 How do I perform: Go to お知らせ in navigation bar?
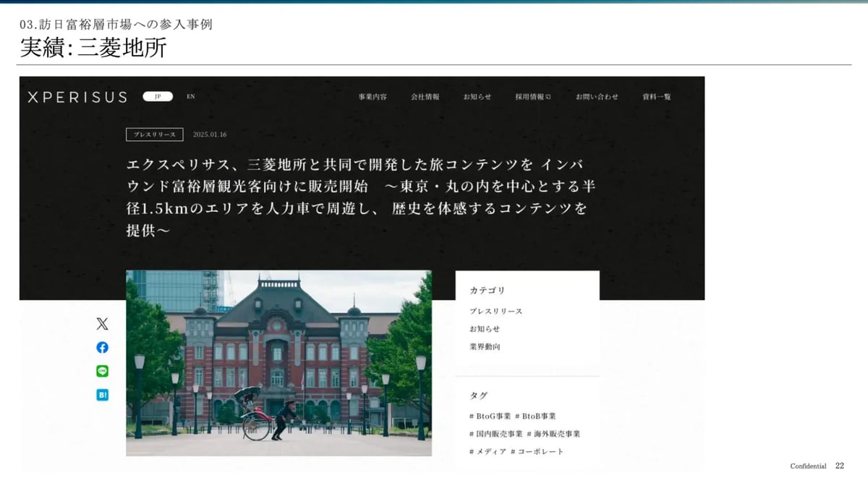pyautogui.click(x=477, y=97)
